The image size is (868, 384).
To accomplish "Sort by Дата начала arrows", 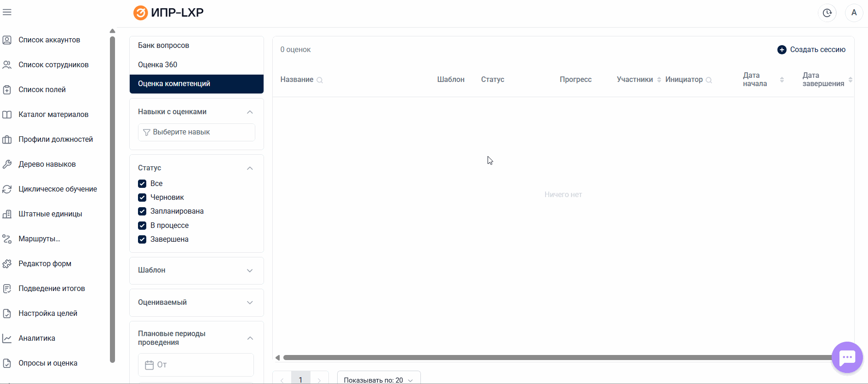I will tap(782, 80).
